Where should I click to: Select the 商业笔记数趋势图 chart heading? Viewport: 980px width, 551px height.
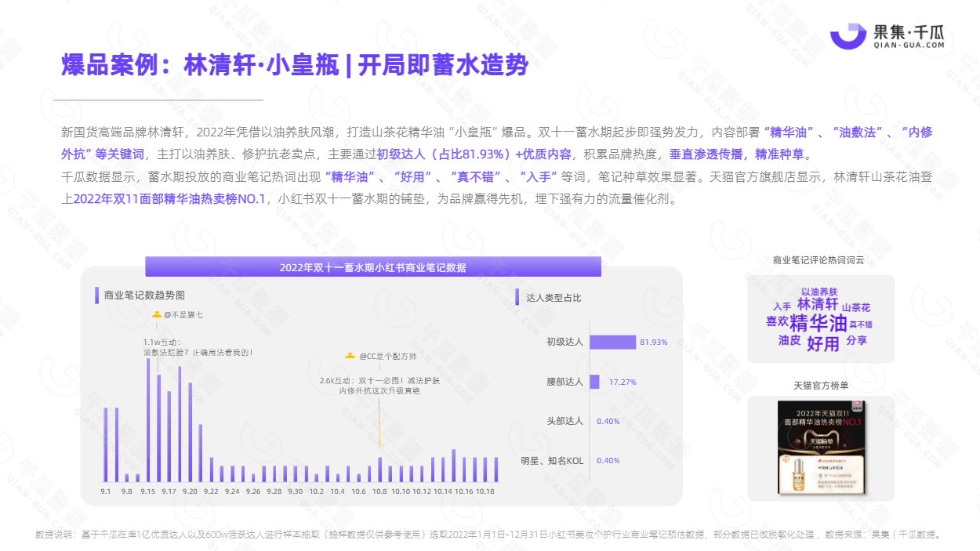(144, 295)
